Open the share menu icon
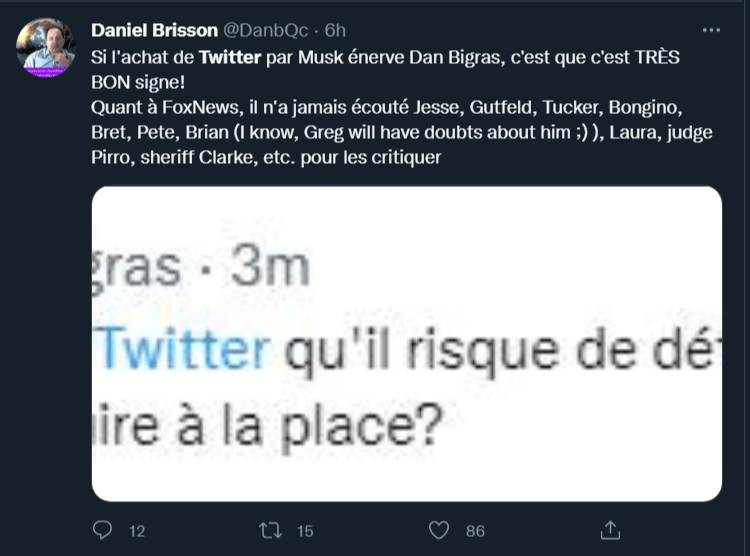The height and width of the screenshot is (556, 750). [x=610, y=529]
